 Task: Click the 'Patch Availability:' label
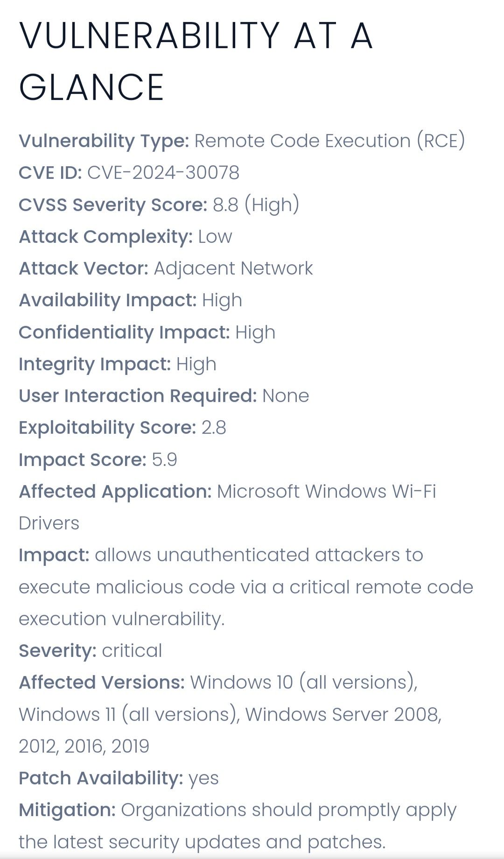click(101, 778)
